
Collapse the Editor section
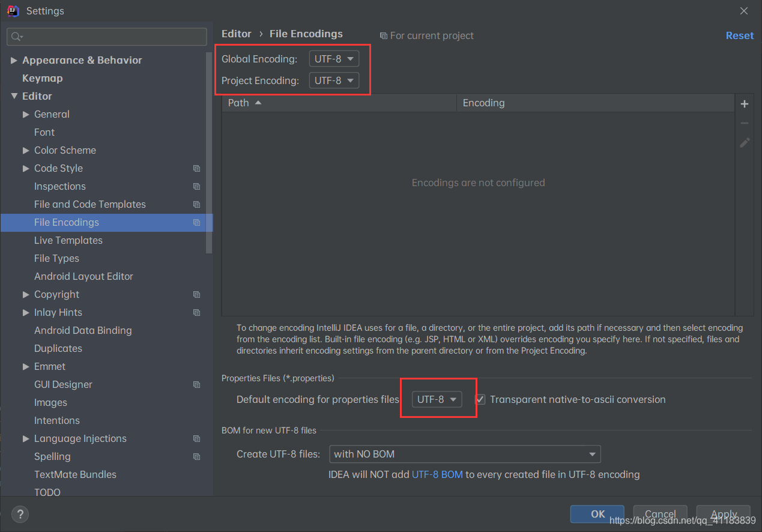pos(14,96)
